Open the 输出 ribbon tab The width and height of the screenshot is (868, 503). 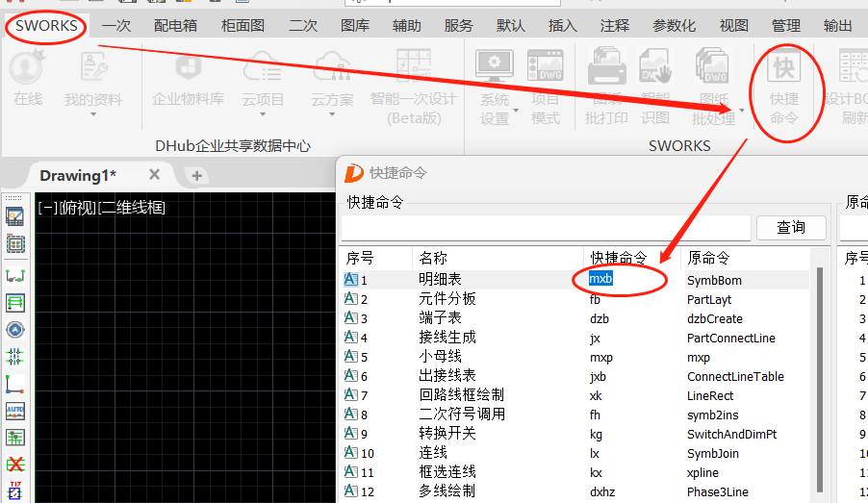[x=837, y=25]
